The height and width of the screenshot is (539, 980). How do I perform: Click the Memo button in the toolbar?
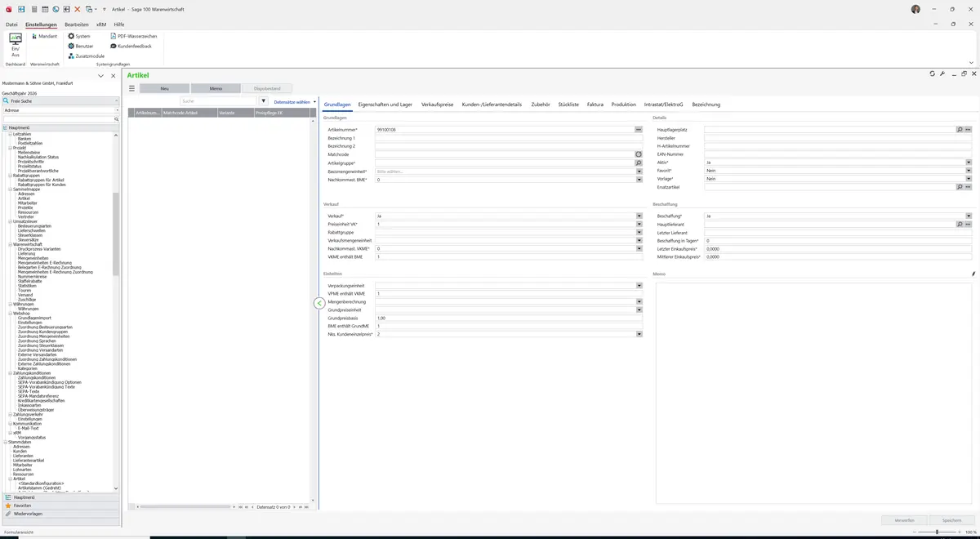click(216, 88)
